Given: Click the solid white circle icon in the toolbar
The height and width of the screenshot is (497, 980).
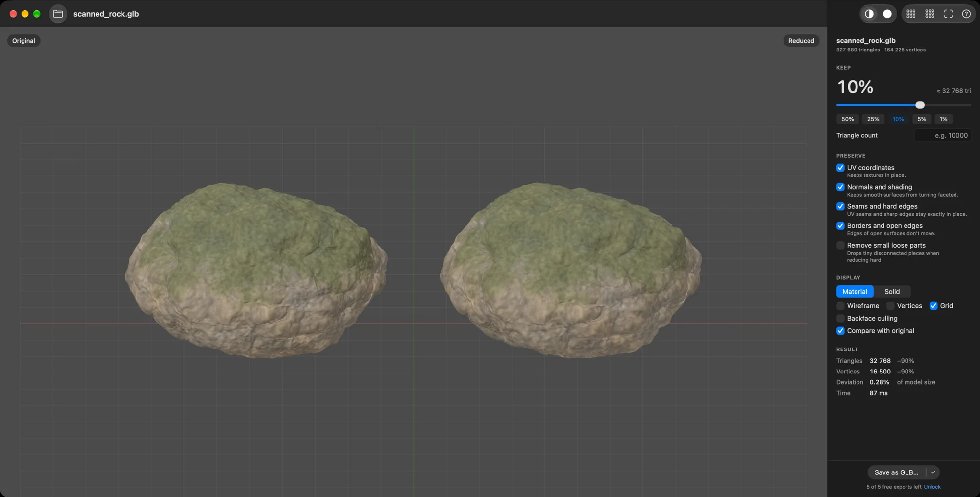Looking at the screenshot, I should [887, 14].
